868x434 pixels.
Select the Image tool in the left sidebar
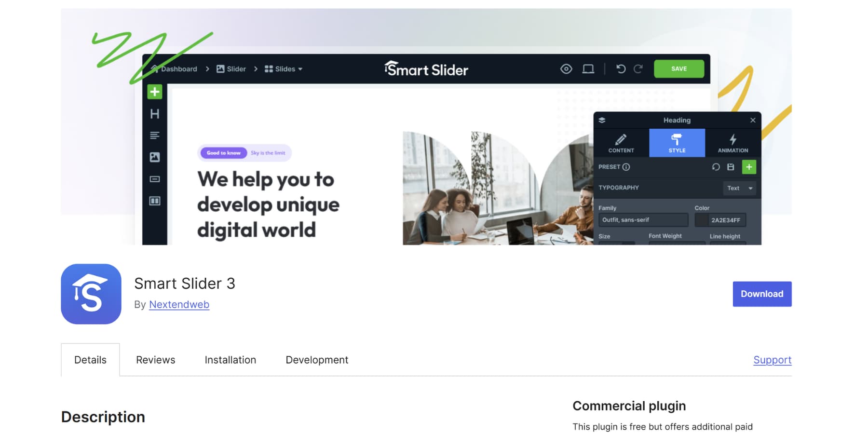[154, 157]
